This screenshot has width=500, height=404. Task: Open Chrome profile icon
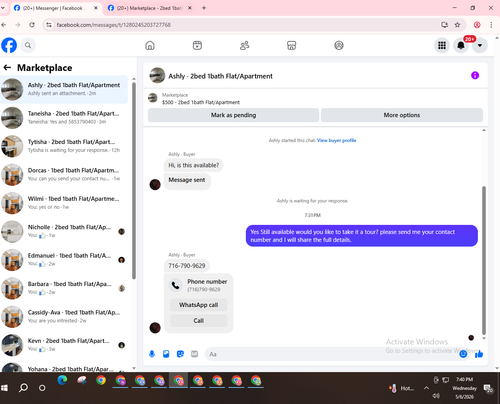pyautogui.click(x=477, y=25)
